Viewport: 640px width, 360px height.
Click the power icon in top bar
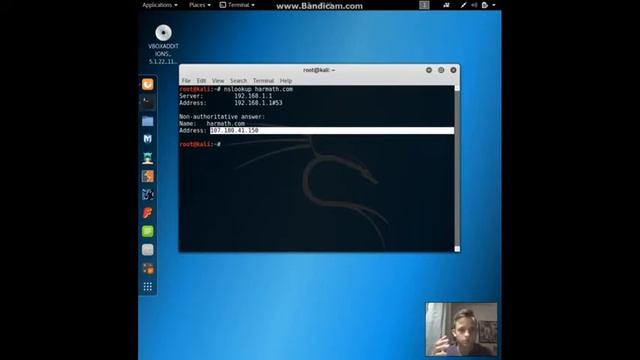pyautogui.click(x=484, y=5)
